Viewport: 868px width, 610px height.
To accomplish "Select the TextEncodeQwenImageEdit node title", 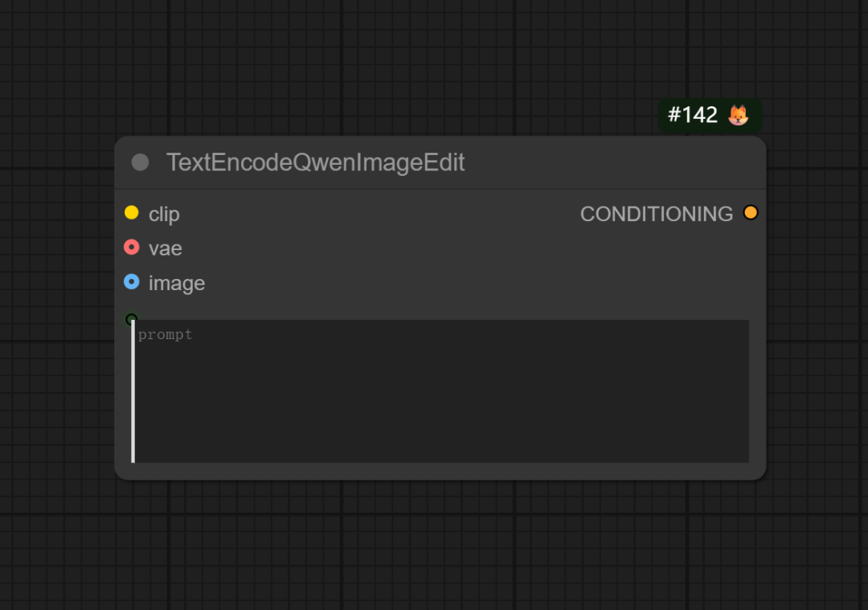I will [x=315, y=162].
